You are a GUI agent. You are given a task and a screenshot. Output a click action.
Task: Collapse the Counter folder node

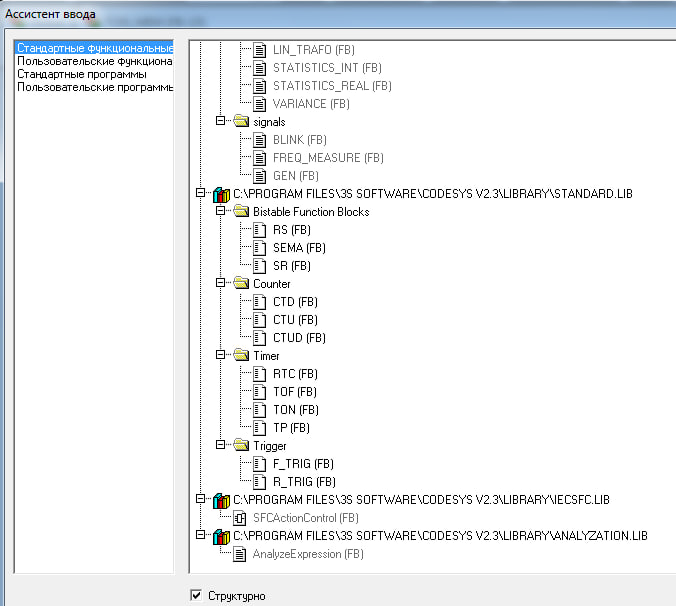click(220, 283)
